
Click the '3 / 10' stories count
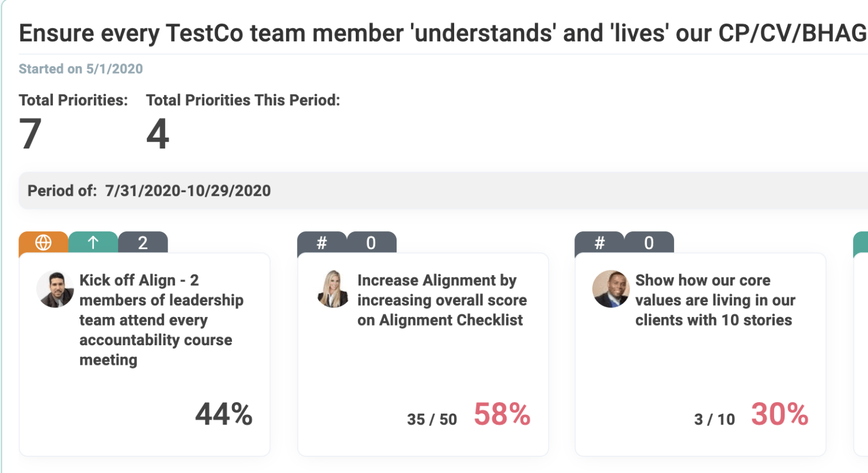click(x=714, y=419)
